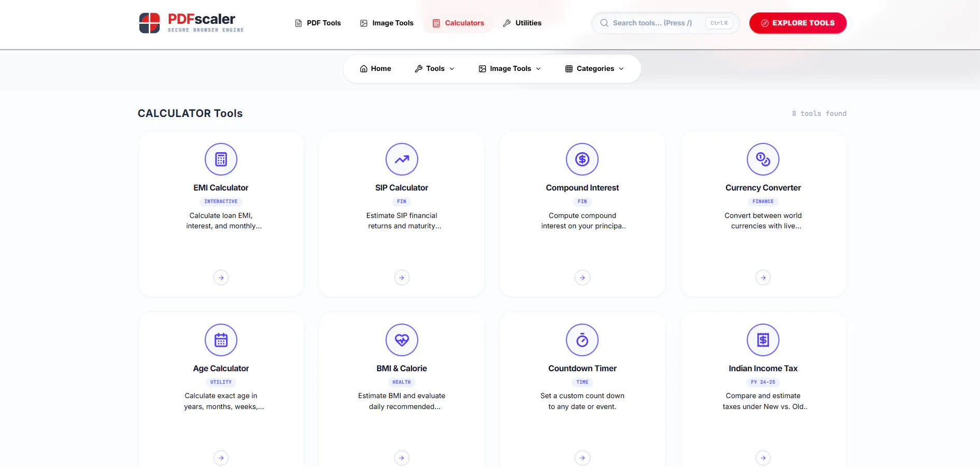Image resolution: width=980 pixels, height=467 pixels.
Task: Open the Countdown Timer title link
Action: 582,369
